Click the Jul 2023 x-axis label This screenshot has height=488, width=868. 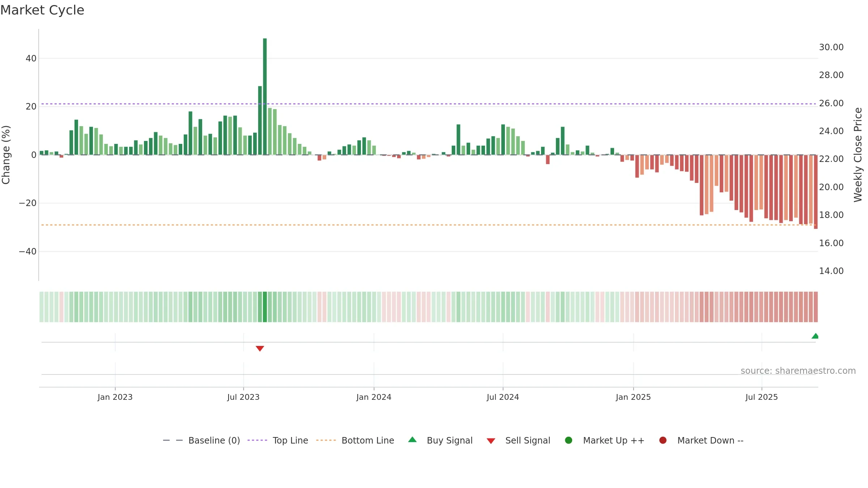coord(243,397)
